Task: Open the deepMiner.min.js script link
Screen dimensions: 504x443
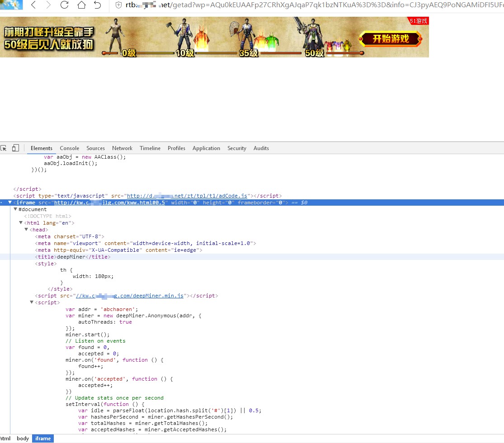Action: 130,296
